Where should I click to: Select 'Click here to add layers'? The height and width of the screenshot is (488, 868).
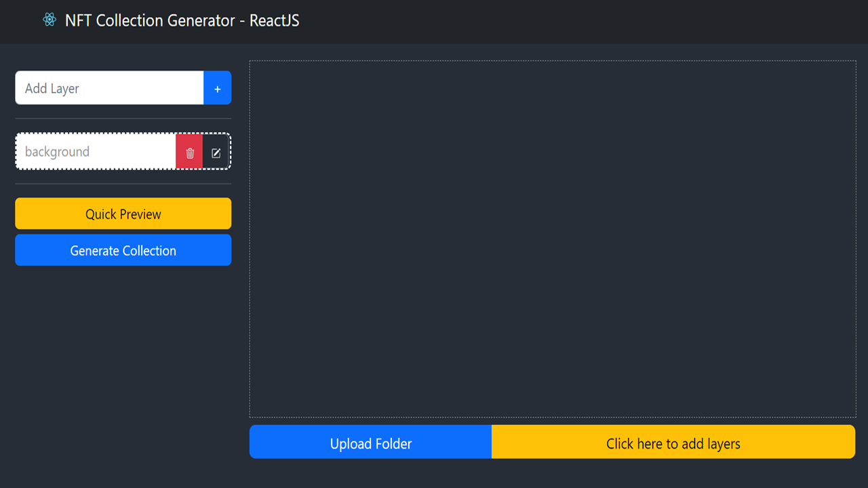click(673, 443)
